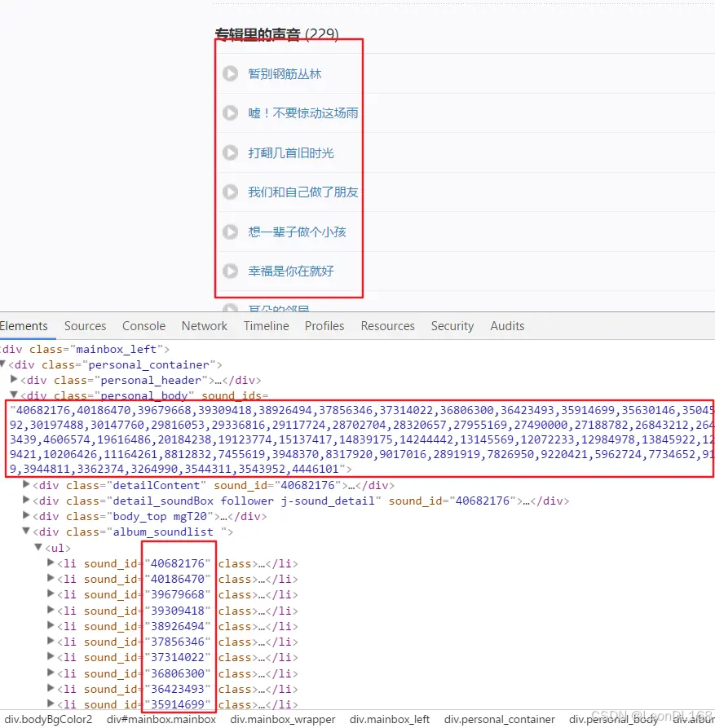
Task: Click div#mainbox.mainbox in the breadcrumb bar
Action: (x=161, y=719)
